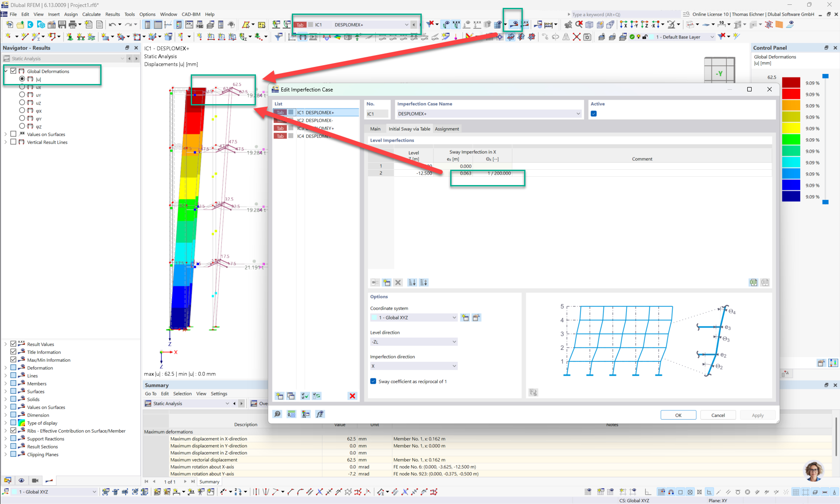Open the units and decimal places icon

coord(291,414)
